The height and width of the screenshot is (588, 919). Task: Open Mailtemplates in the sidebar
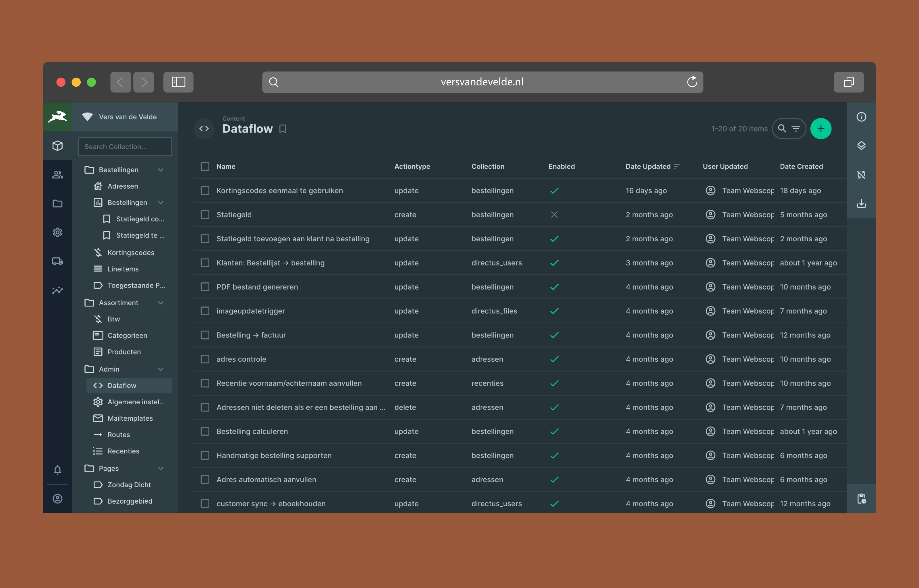(130, 418)
